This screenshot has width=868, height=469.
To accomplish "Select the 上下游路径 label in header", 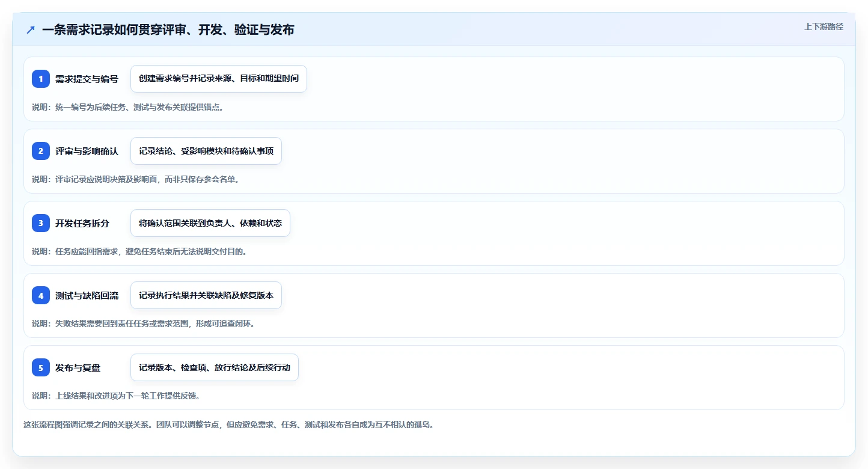I will (824, 26).
